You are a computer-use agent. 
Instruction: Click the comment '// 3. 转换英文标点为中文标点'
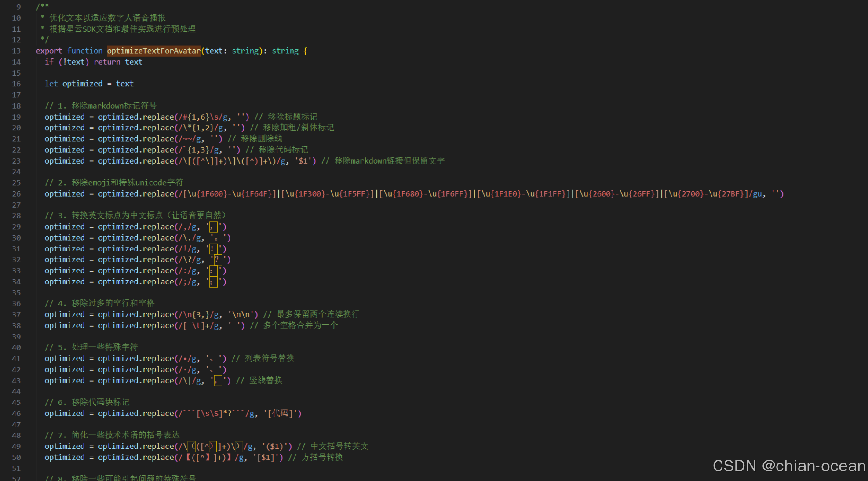point(135,215)
